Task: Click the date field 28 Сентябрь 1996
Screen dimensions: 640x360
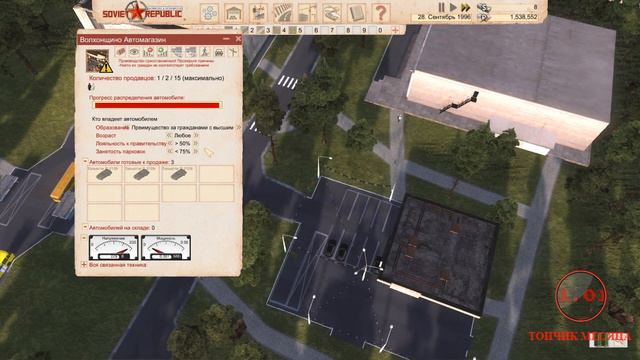Action: [444, 17]
